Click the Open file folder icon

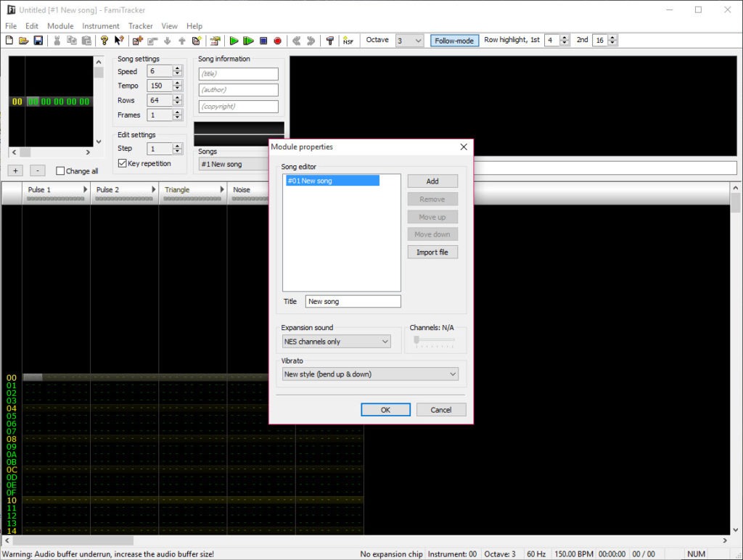[24, 41]
